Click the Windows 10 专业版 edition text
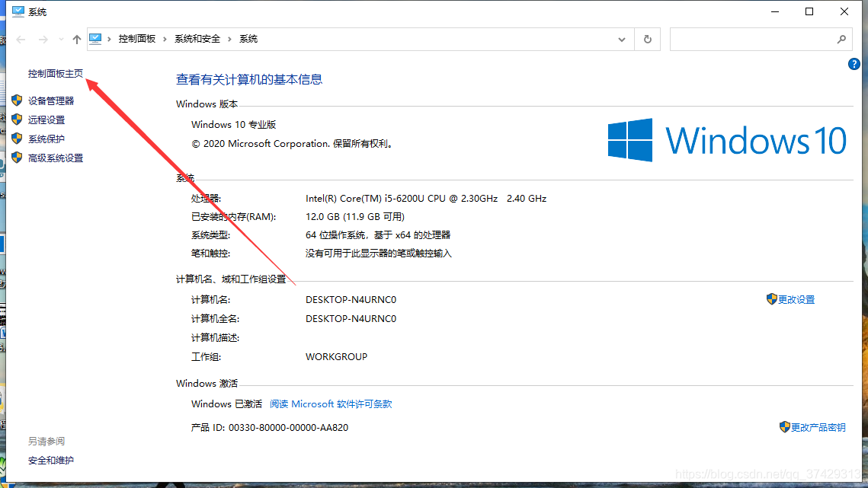This screenshot has width=868, height=488. point(234,125)
